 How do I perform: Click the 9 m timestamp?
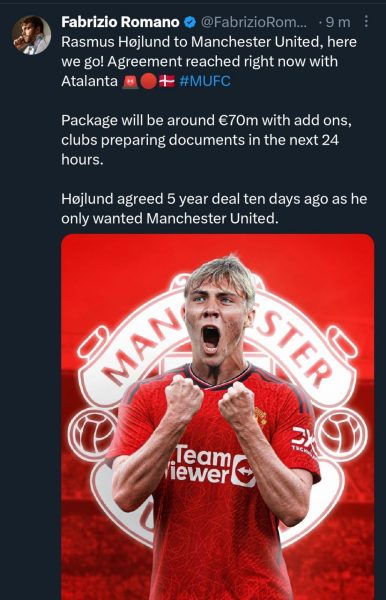click(338, 23)
